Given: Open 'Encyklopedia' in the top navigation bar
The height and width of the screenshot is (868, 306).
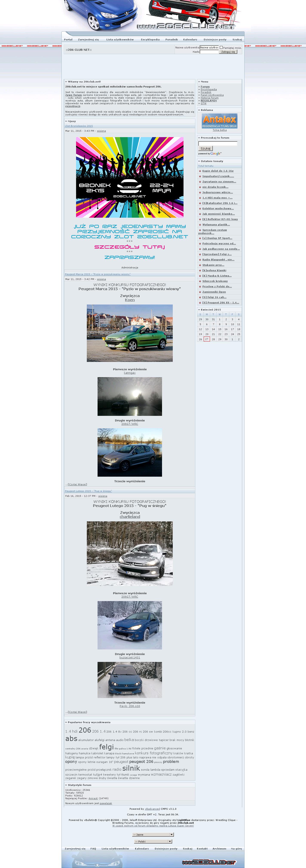Looking at the screenshot, I should [150, 39].
